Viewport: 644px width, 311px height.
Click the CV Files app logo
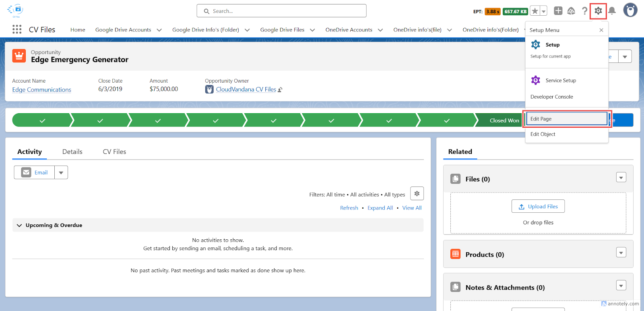[16, 10]
